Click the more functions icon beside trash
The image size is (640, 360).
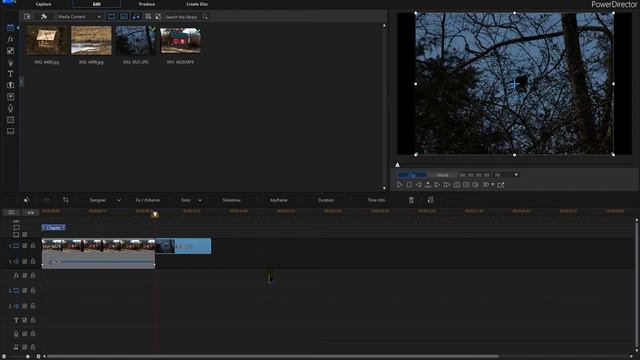coord(430,200)
